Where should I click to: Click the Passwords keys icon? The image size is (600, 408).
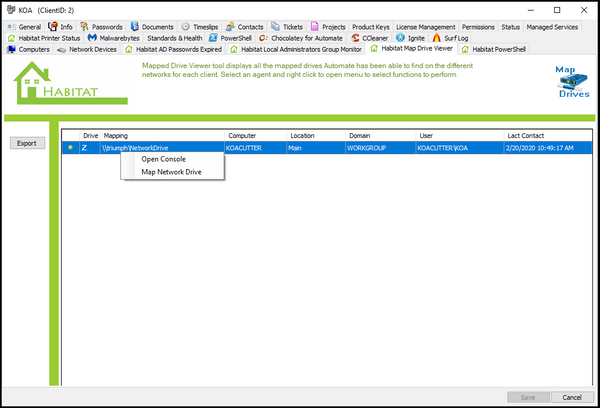pyautogui.click(x=84, y=26)
